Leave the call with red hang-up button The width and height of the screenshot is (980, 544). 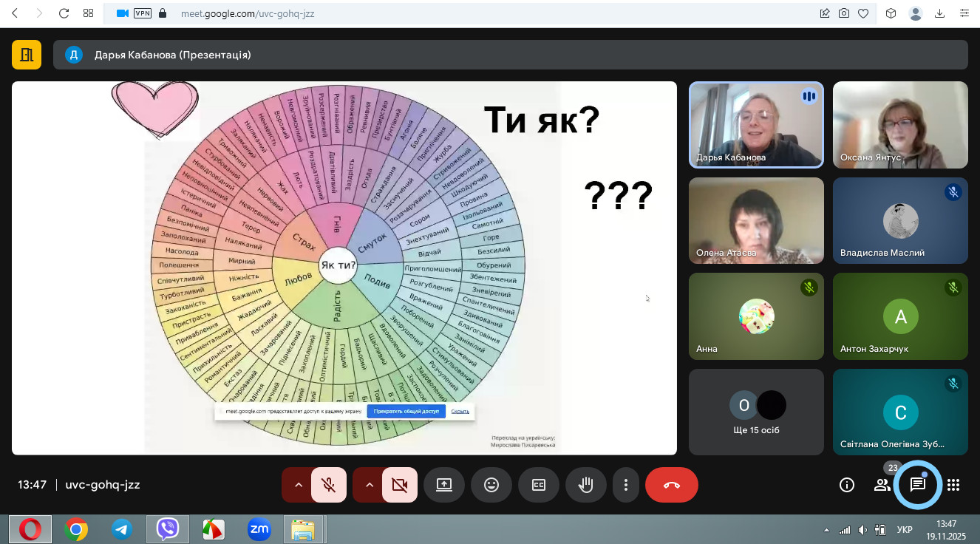tap(671, 485)
